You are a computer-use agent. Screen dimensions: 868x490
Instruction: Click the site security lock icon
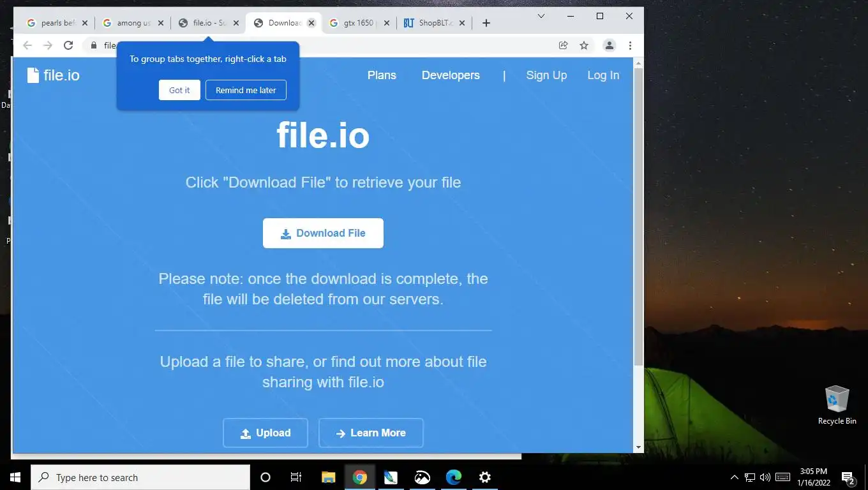click(x=94, y=45)
